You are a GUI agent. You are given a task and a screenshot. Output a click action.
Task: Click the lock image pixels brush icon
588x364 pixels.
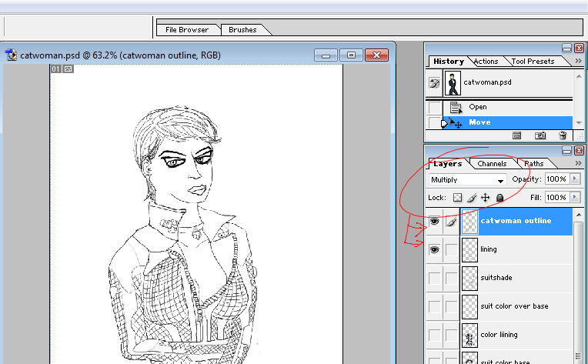click(471, 198)
